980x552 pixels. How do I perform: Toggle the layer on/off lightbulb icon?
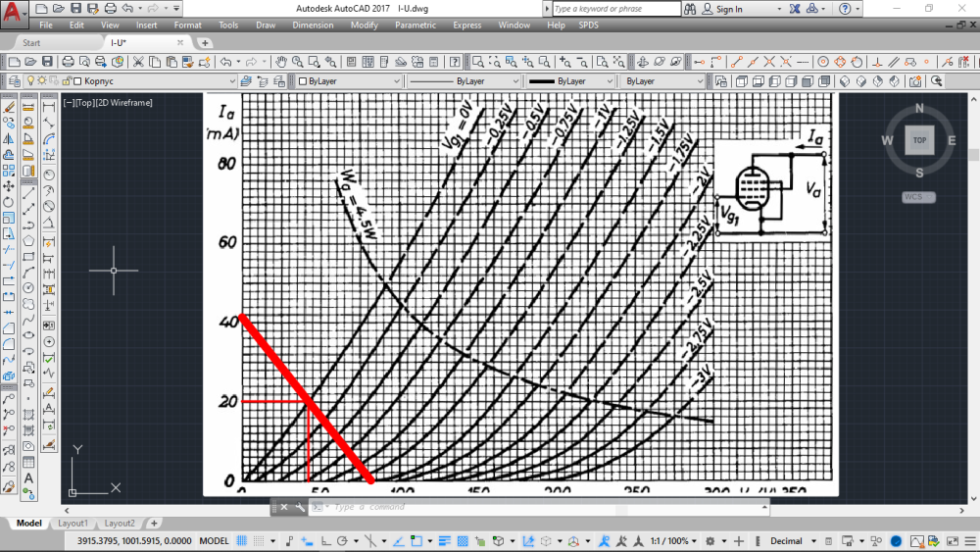pyautogui.click(x=29, y=81)
